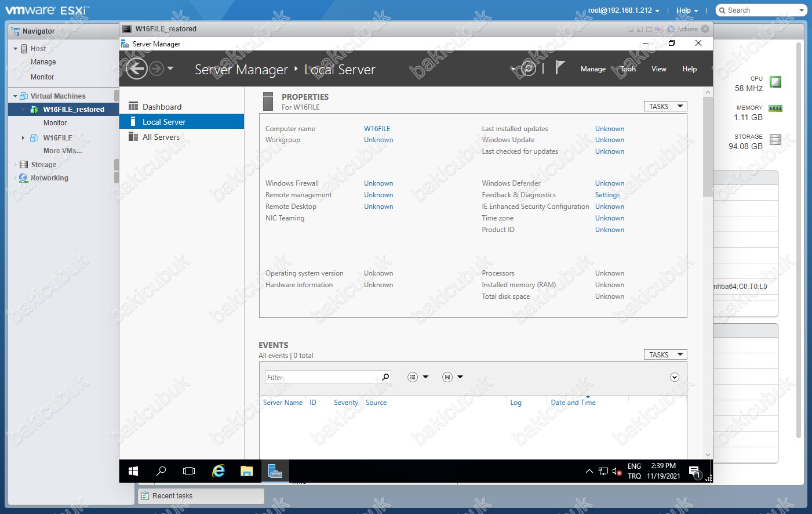Viewport: 812px width, 514px height.
Task: Open the View menu in Server Manager
Action: click(x=659, y=68)
